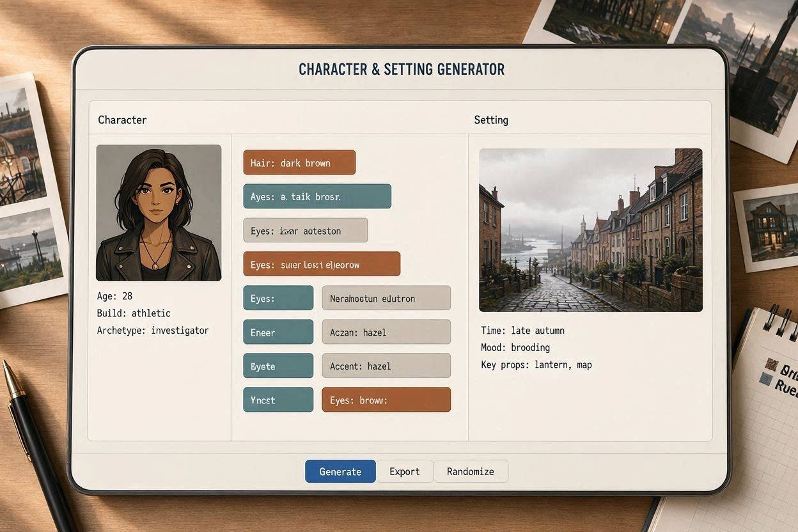The height and width of the screenshot is (532, 798).
Task: Click the teal 'Eneer' tag
Action: 278,332
